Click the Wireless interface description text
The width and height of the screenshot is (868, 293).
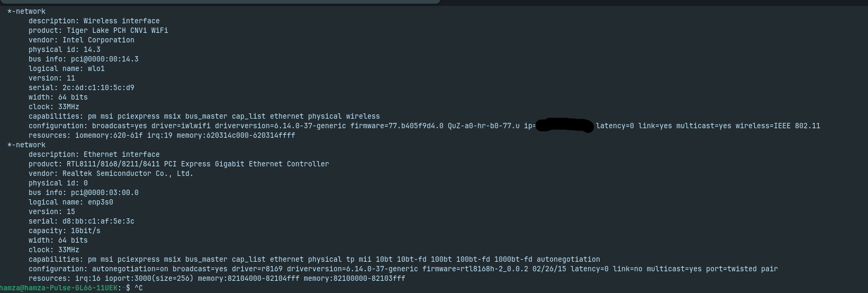pyautogui.click(x=121, y=21)
